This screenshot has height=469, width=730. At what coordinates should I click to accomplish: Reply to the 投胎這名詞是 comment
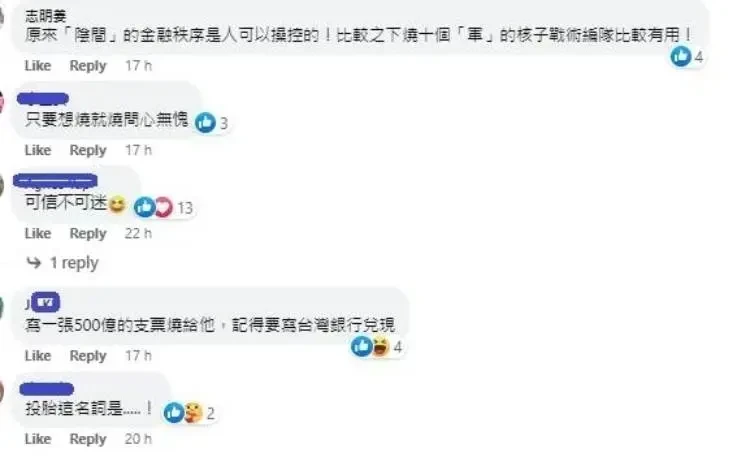[x=88, y=439]
